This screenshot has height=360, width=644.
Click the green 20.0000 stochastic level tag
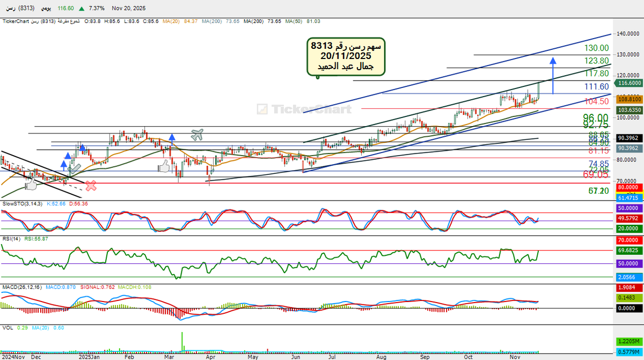[x=629, y=228]
